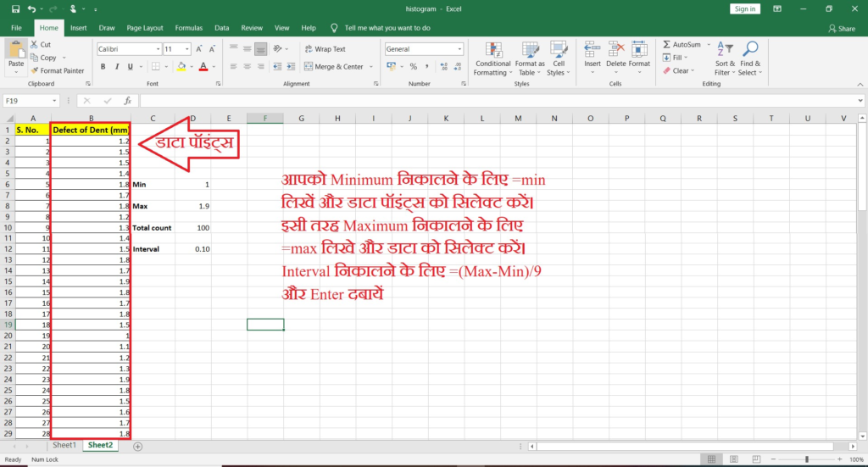
Task: Click the Save icon in title bar
Action: (x=15, y=8)
